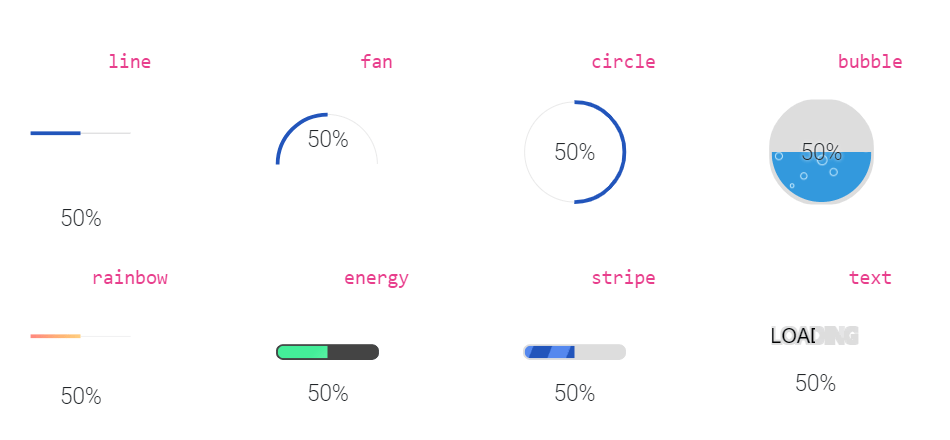
Task: Select the "circle" heading label
Action: 623,62
